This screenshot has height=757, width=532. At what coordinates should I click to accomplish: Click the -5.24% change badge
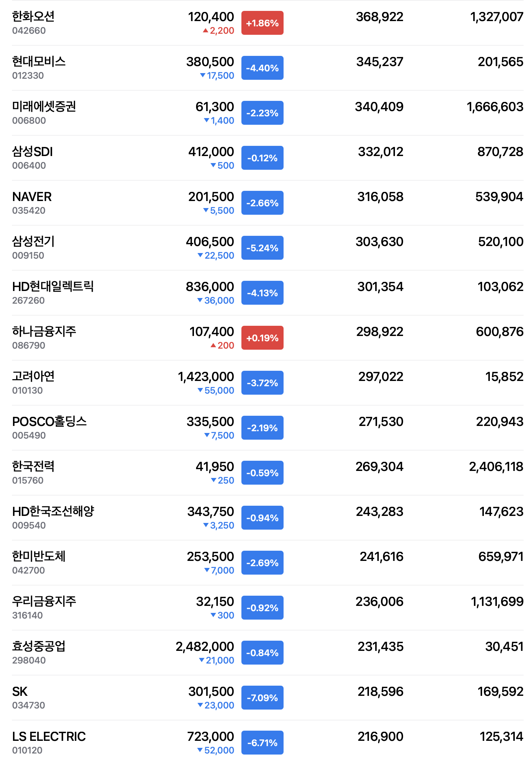coord(262,248)
